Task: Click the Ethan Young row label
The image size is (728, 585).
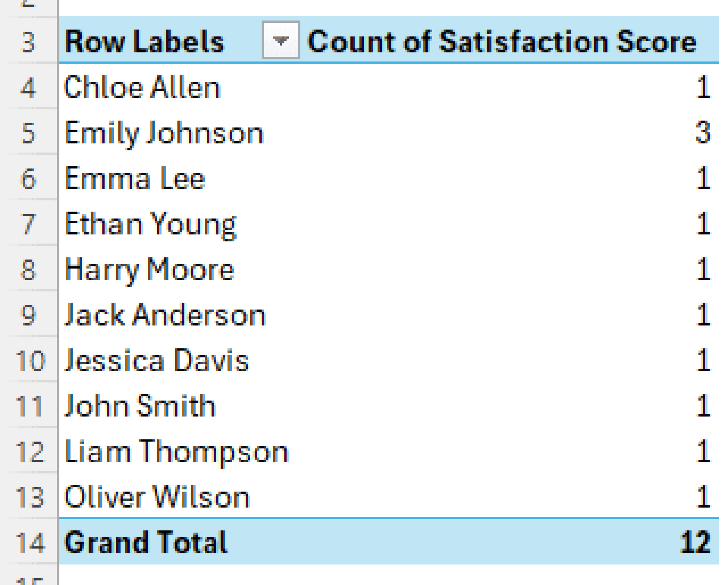Action: 151,224
